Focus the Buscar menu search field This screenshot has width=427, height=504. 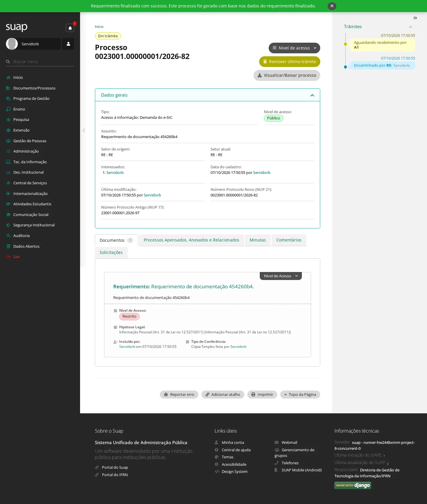40,62
